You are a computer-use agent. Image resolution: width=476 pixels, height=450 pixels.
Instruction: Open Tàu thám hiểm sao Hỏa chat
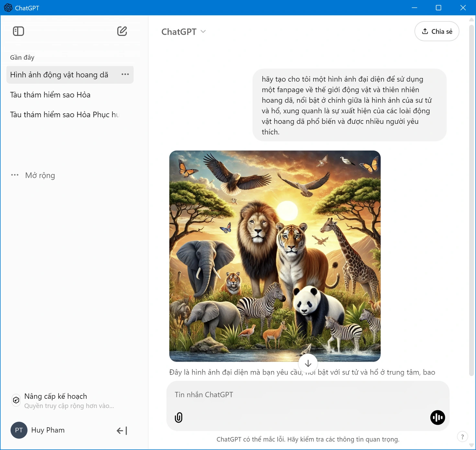coord(50,95)
